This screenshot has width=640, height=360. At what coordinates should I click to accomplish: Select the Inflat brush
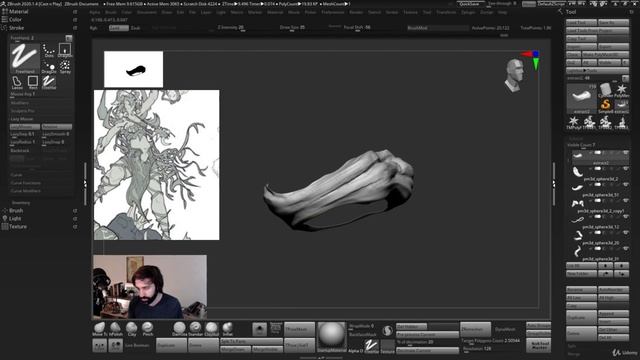(x=227, y=329)
